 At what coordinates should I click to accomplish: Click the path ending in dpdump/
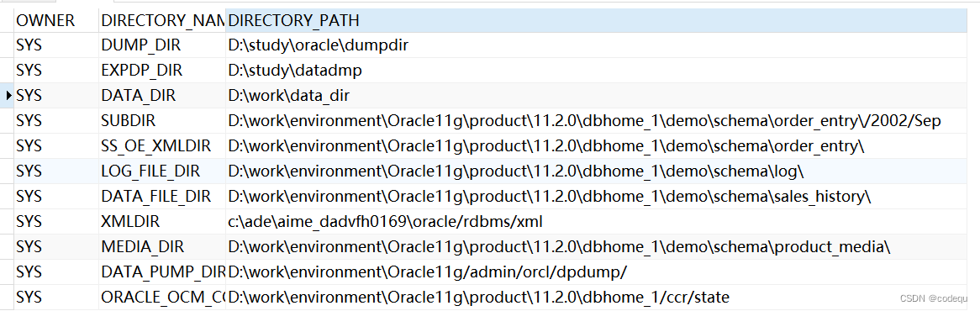pyautogui.click(x=596, y=271)
